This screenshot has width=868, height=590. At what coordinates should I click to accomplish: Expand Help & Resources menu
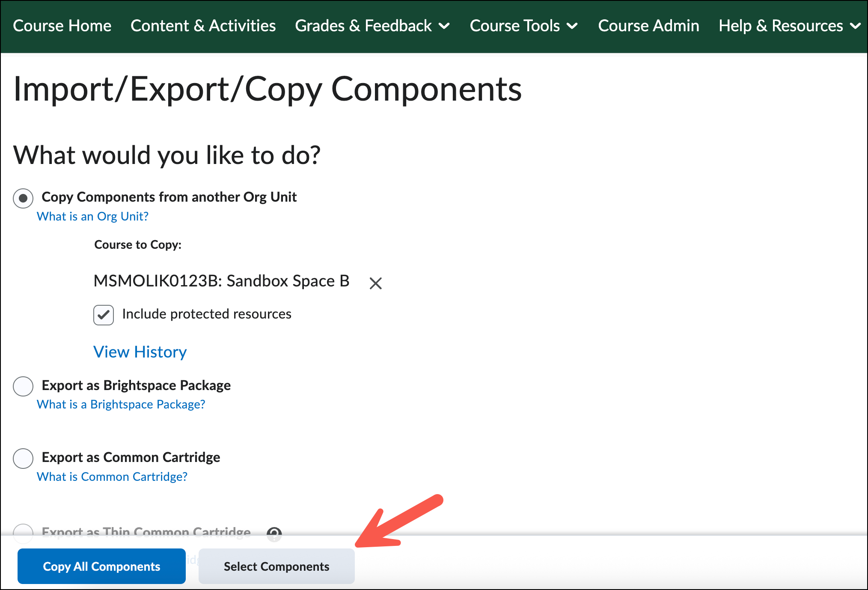click(x=789, y=26)
